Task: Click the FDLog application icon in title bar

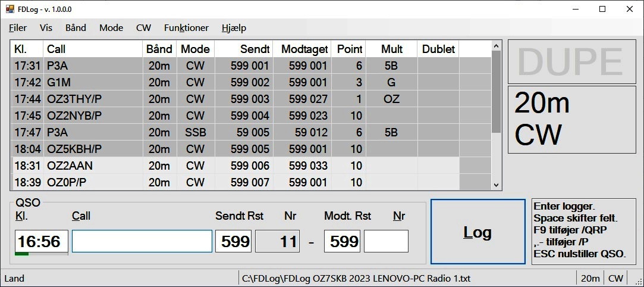Action: tap(10, 9)
